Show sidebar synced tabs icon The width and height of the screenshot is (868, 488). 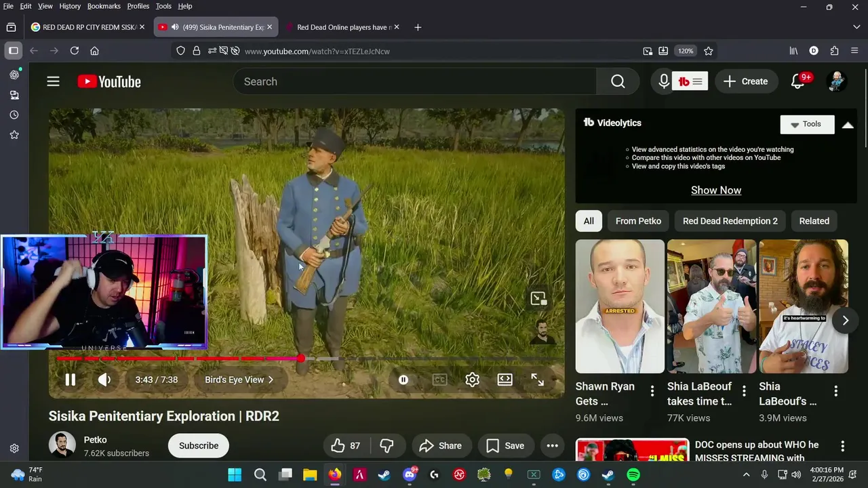pyautogui.click(x=14, y=95)
